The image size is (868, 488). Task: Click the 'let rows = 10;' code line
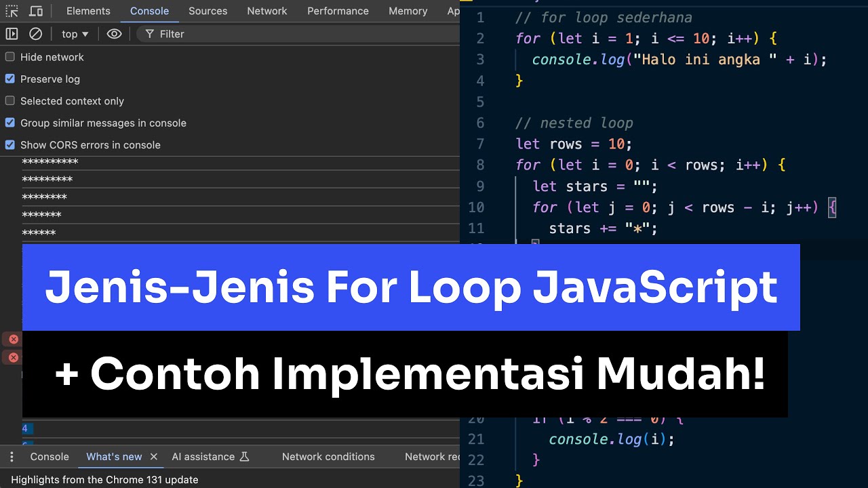point(574,144)
